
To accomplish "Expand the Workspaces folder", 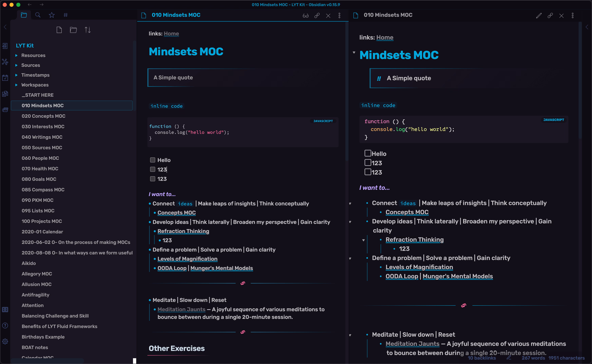I will click(x=16, y=85).
